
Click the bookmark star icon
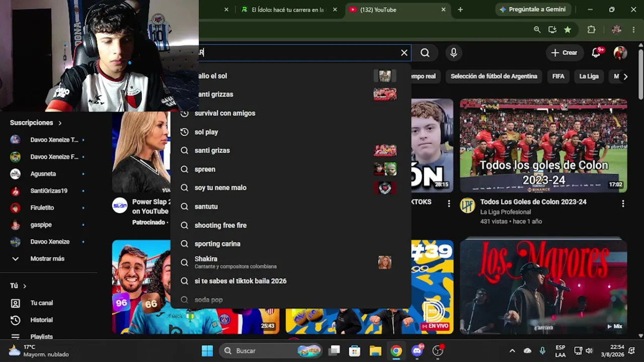pyautogui.click(x=568, y=30)
